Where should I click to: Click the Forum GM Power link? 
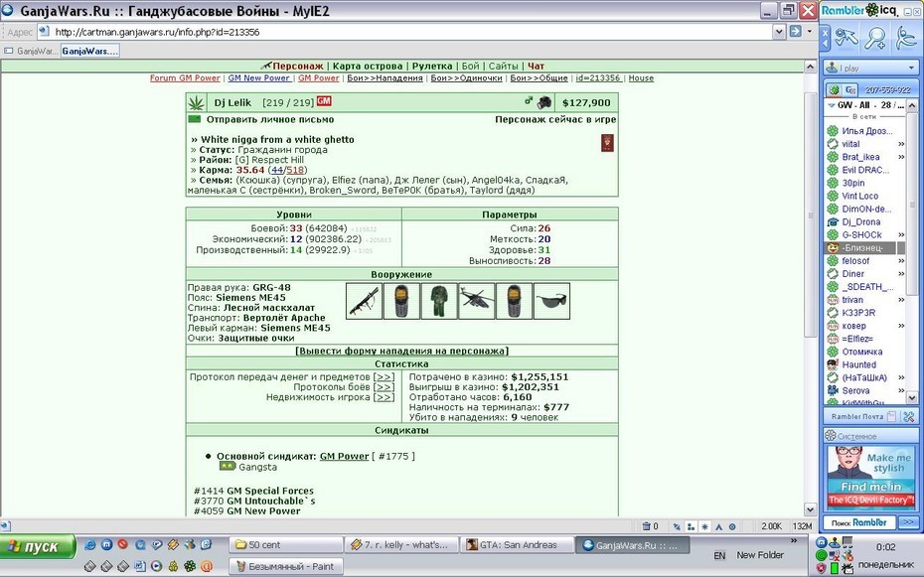(x=185, y=77)
